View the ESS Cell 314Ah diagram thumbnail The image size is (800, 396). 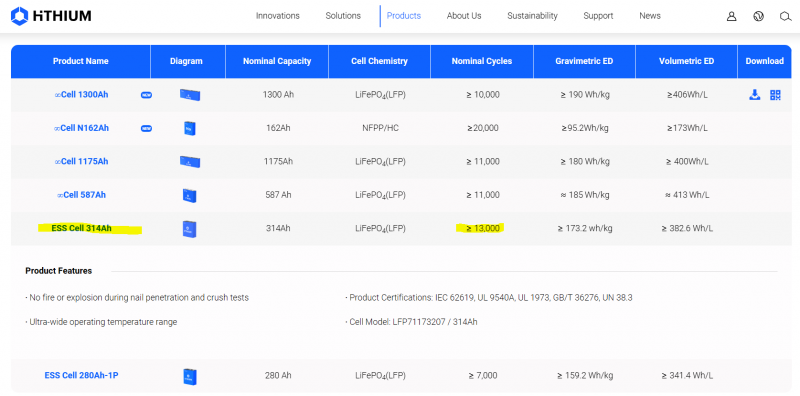pyautogui.click(x=190, y=229)
